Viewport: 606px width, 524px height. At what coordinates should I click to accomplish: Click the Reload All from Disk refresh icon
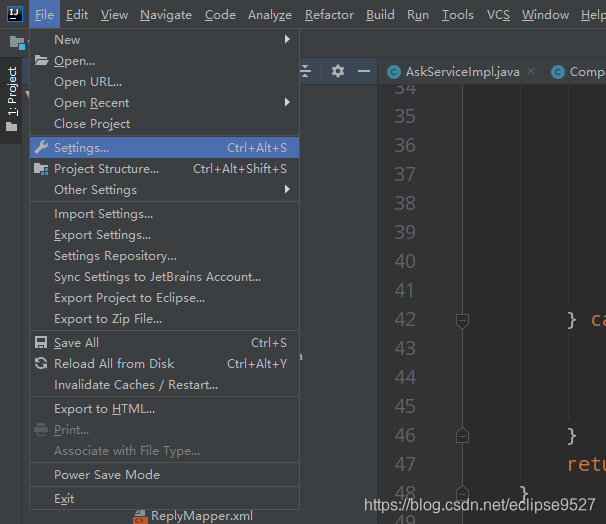point(41,363)
